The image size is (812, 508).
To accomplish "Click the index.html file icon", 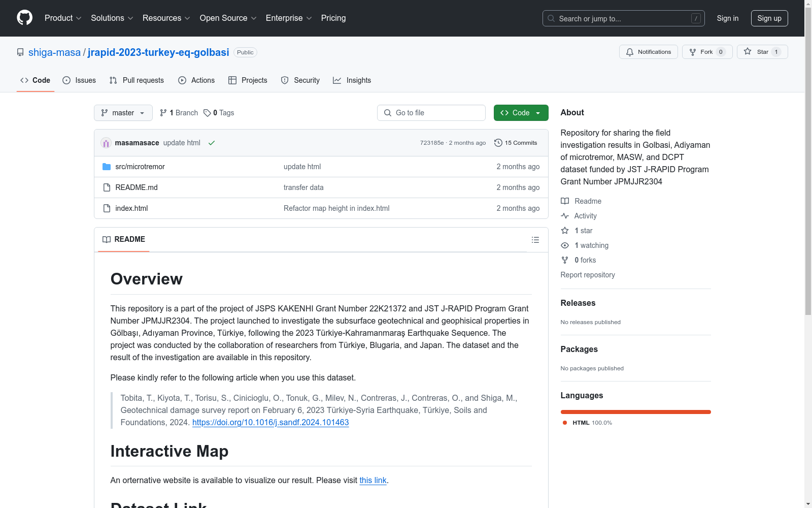I will point(107,208).
